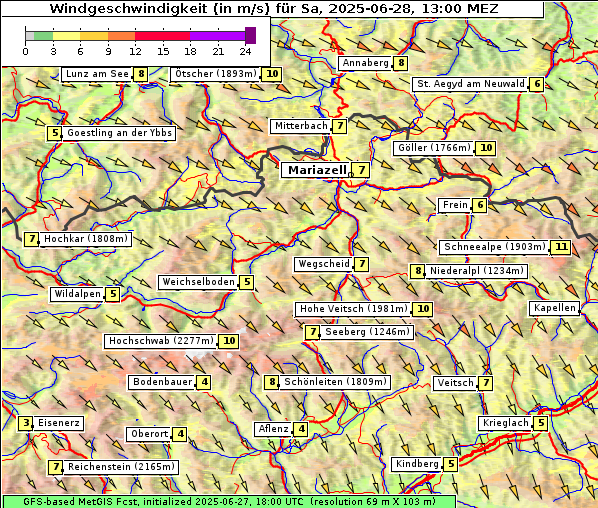Click the Kindberg wind value 5 box
This screenshot has height=508, width=598.
click(x=451, y=464)
